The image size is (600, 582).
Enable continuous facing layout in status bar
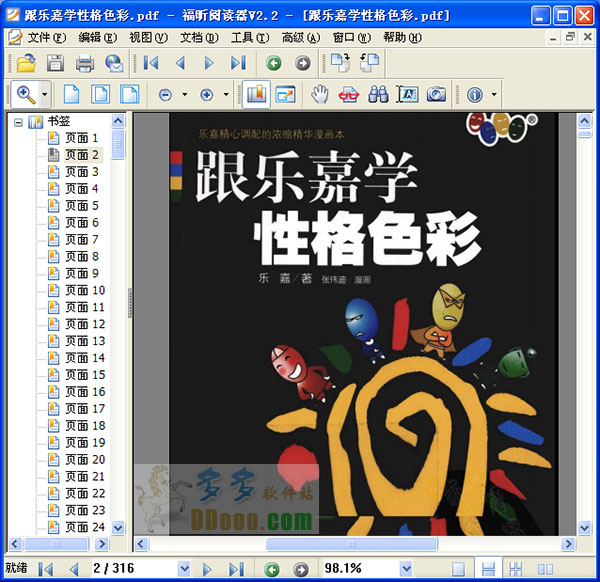[516, 569]
